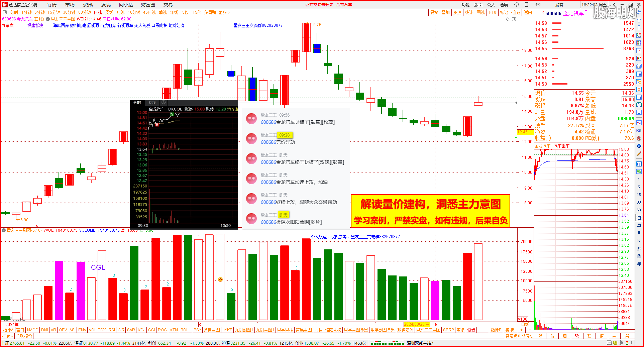Open the 模板 template selector
Image resolution: width=644 pixels, height=347 pixels.
pyautogui.click(x=510, y=330)
